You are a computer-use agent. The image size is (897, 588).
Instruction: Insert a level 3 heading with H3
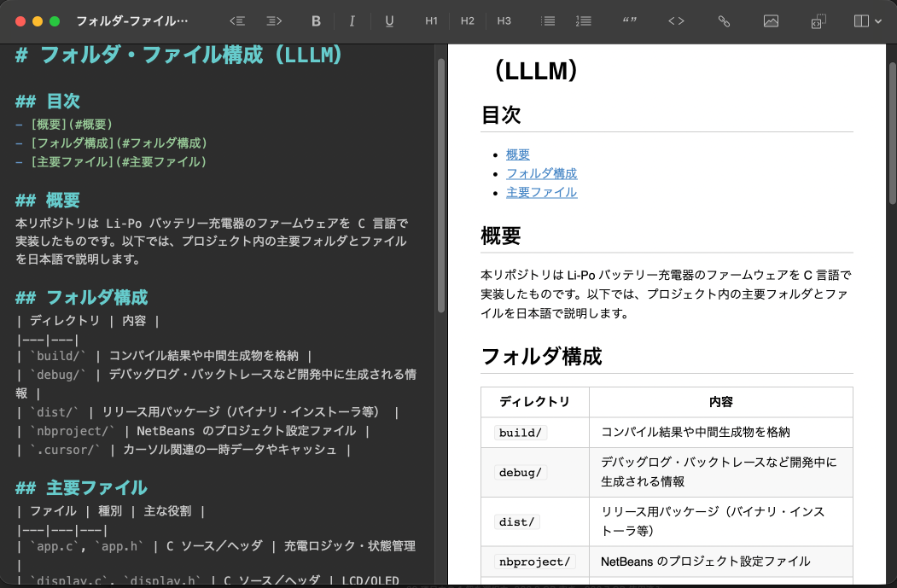pos(504,21)
